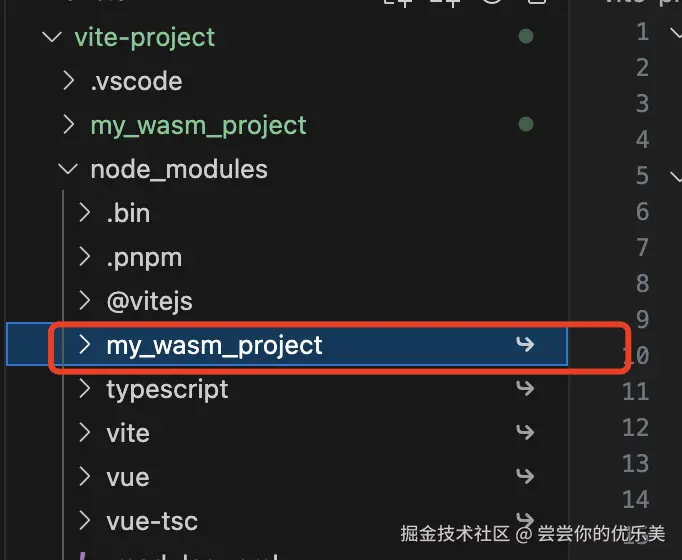
Task: Click the node_modules folder name
Action: point(179,169)
